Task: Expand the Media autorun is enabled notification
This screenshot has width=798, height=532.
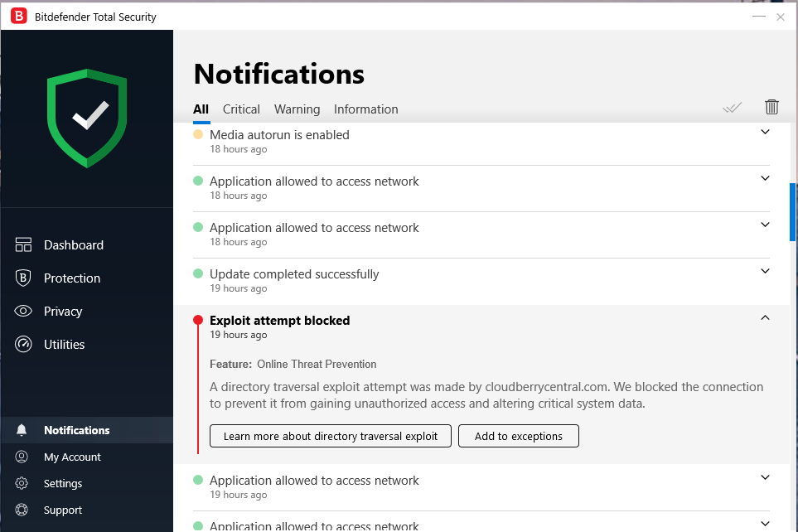Action: click(x=765, y=133)
